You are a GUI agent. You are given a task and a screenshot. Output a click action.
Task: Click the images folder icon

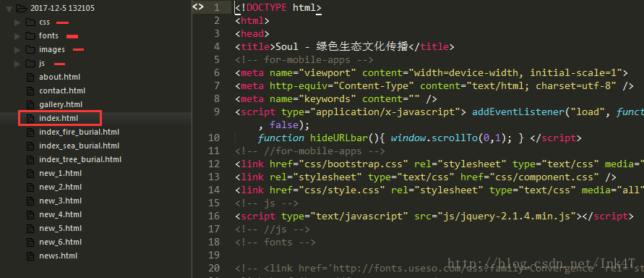pos(30,49)
